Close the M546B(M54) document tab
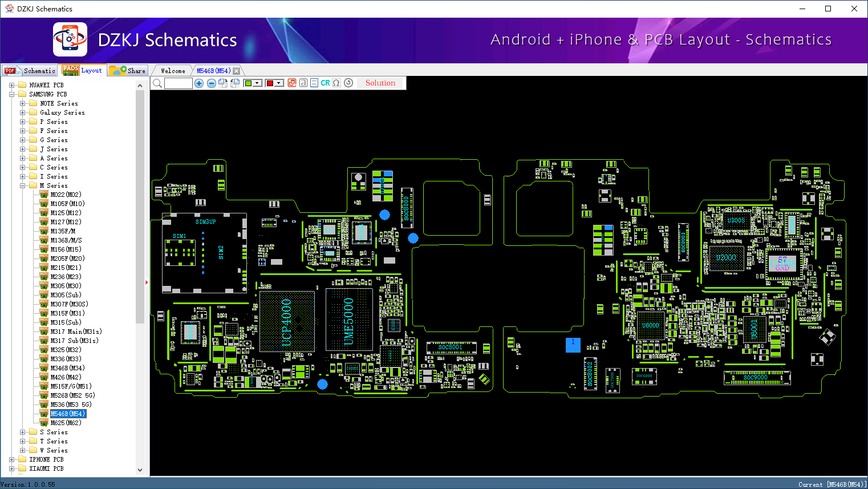Screen dimensions: 868x489 coord(237,71)
